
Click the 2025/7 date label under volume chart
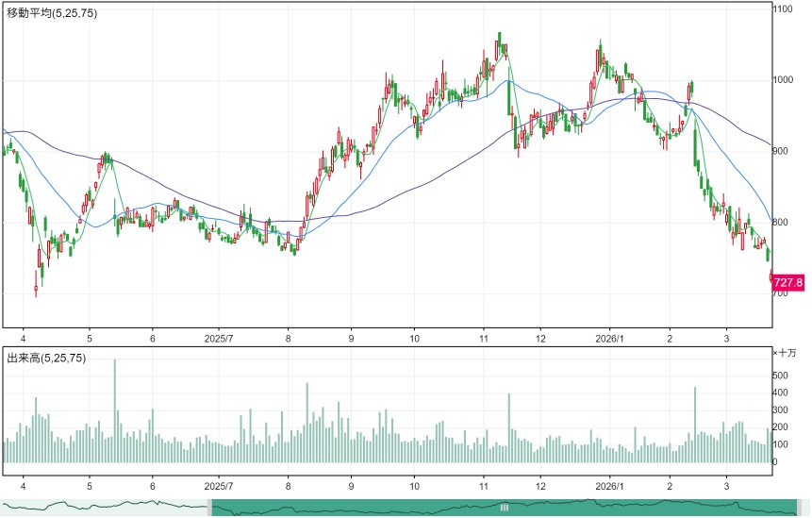click(219, 487)
